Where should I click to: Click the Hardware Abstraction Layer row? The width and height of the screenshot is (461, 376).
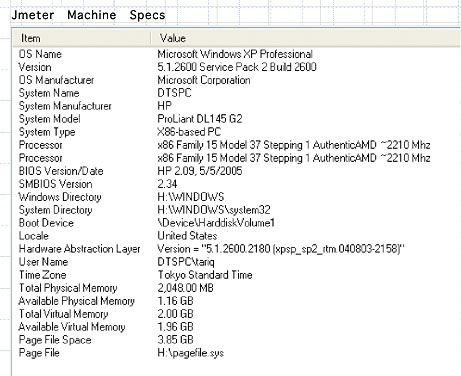click(237, 249)
